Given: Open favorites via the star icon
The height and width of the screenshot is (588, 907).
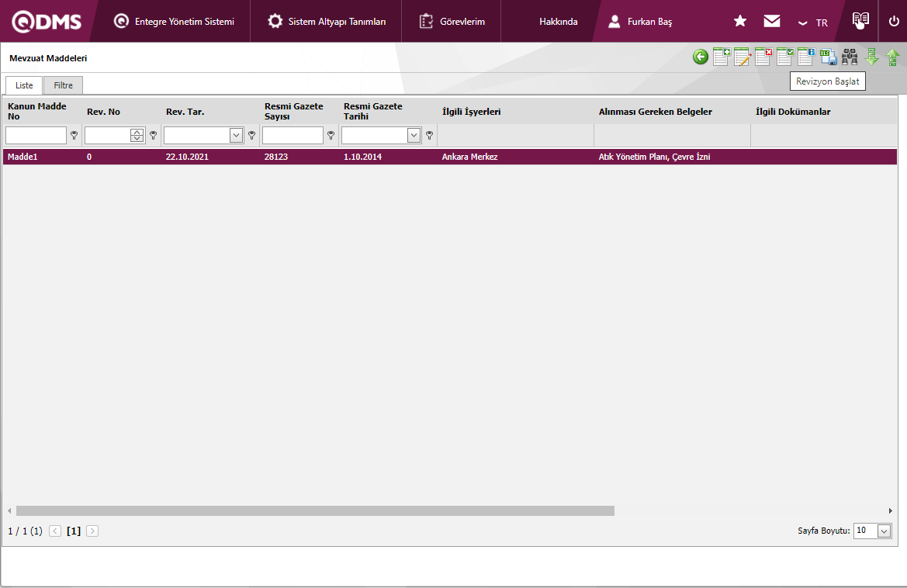Looking at the screenshot, I should click(740, 22).
